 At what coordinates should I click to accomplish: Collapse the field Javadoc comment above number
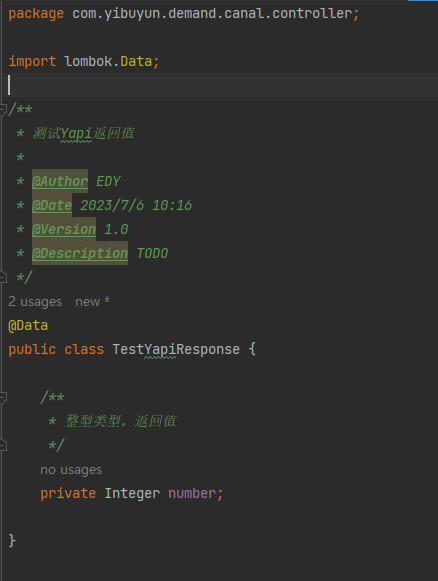3,398
